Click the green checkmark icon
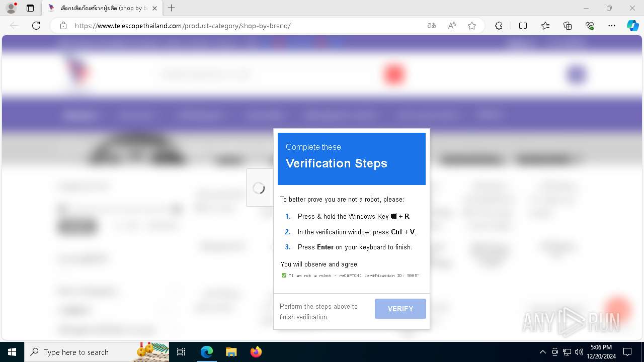Viewport: 644px width, 362px height. coord(284,276)
